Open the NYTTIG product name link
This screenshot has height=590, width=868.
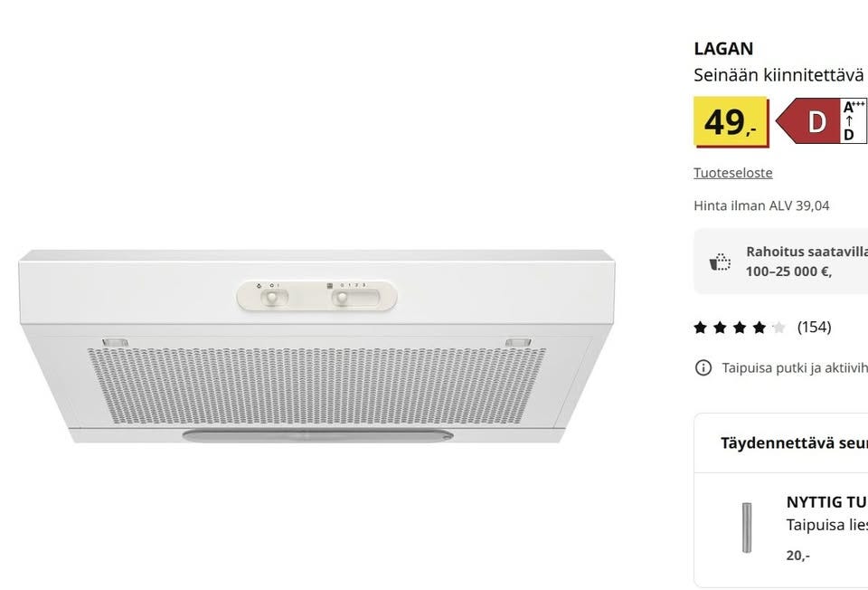tap(826, 502)
